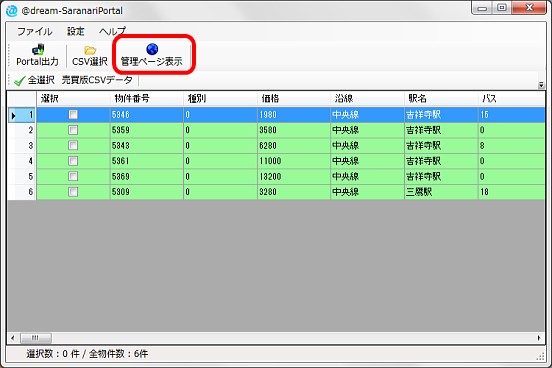Select the checkbox for property 5309
Screen dimensions: 552x368
[x=73, y=192]
